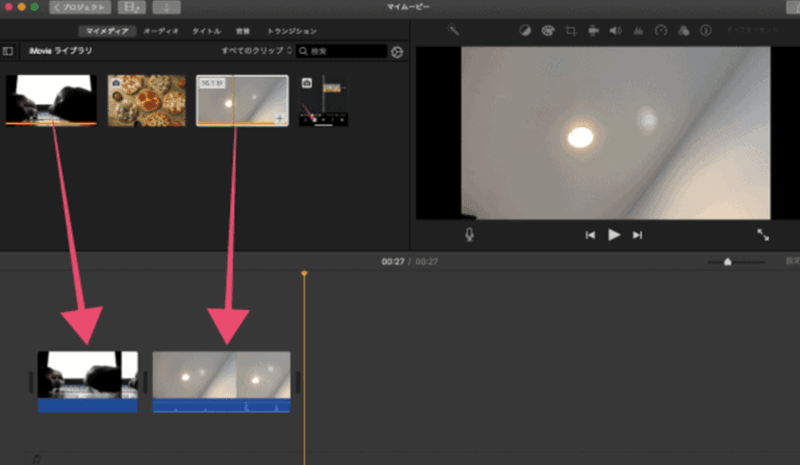The width and height of the screenshot is (800, 465).
Task: Open the video stabilization camera icon
Action: pos(593,31)
